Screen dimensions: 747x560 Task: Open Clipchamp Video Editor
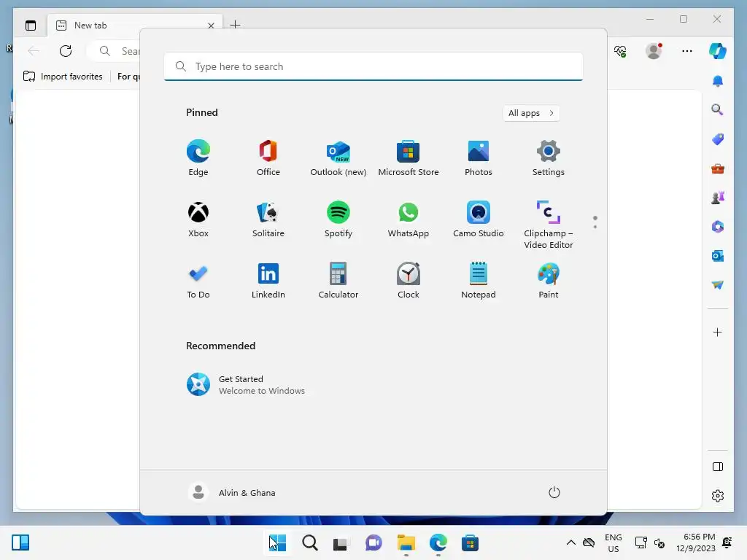549,225
